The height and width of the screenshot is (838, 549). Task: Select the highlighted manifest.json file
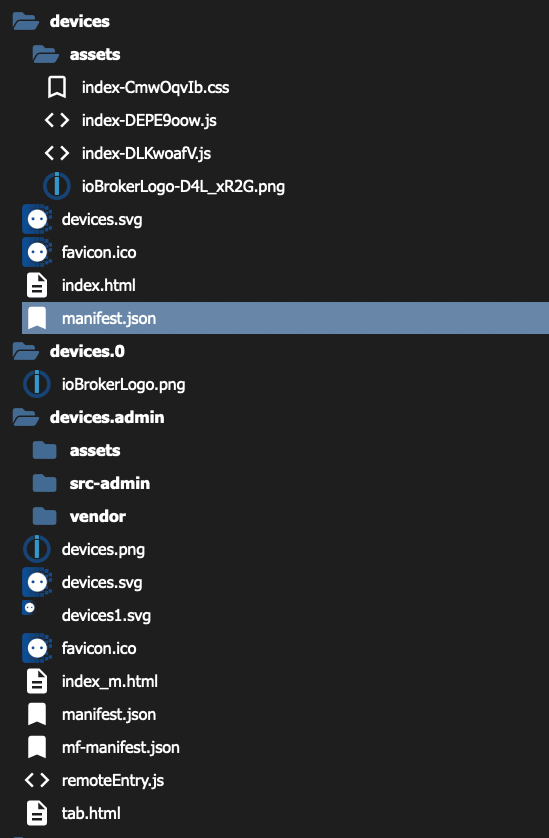(285, 318)
